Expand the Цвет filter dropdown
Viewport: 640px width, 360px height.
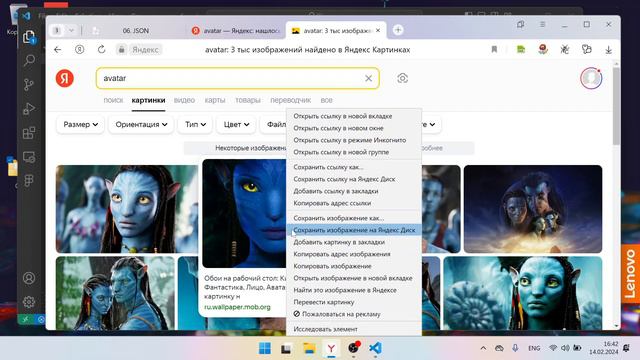pyautogui.click(x=236, y=124)
